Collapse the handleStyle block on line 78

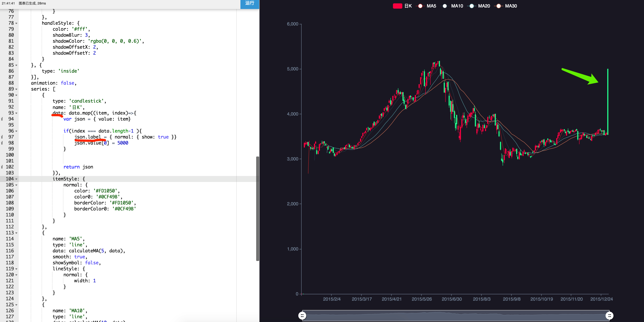(x=17, y=23)
